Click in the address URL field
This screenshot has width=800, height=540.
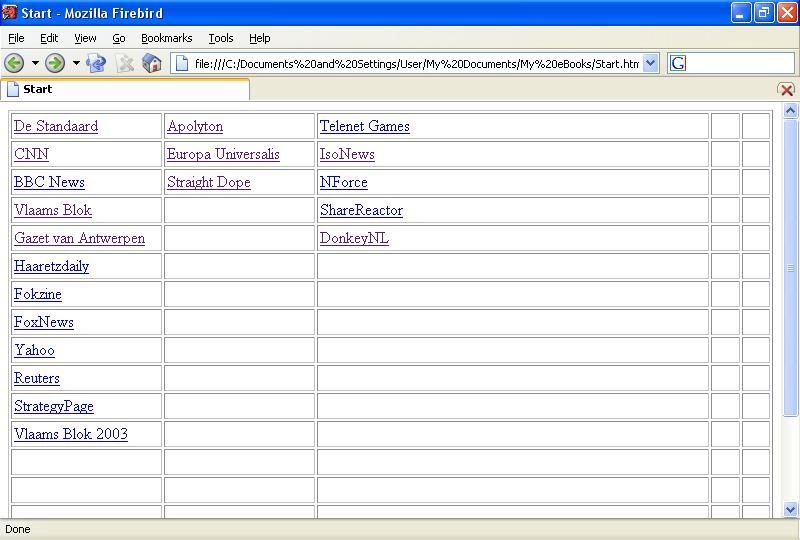(416, 64)
